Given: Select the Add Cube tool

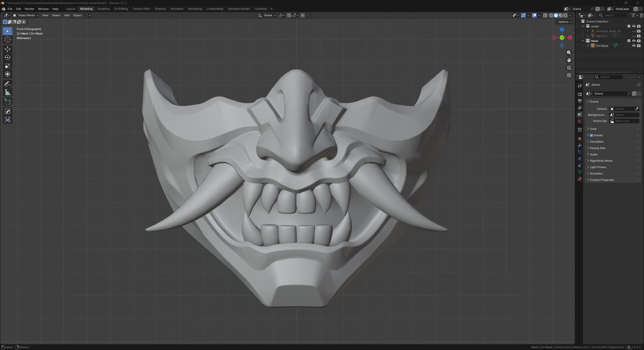Looking at the screenshot, I should coord(8,102).
